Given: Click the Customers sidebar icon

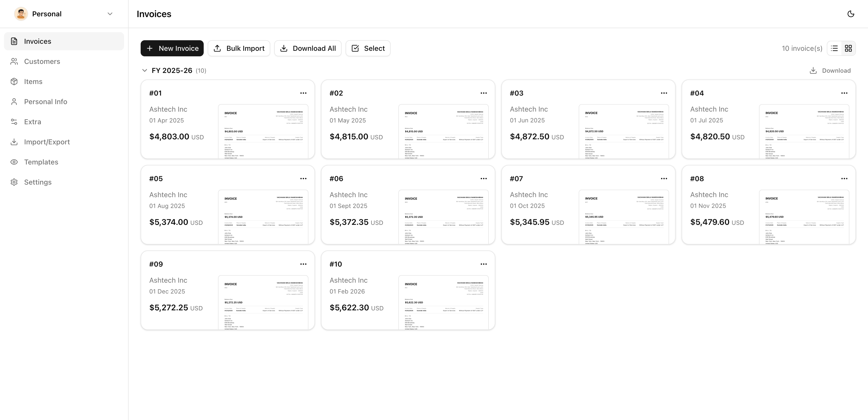Looking at the screenshot, I should [14, 61].
